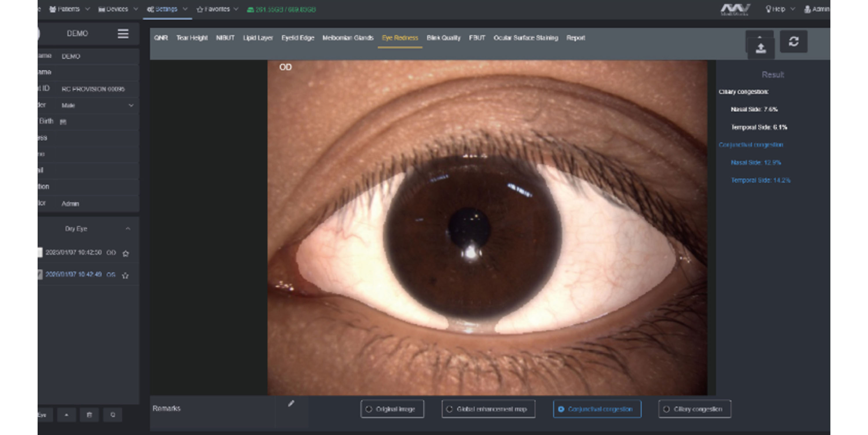
Task: Click the pencil icon to edit remarks
Action: point(291,404)
